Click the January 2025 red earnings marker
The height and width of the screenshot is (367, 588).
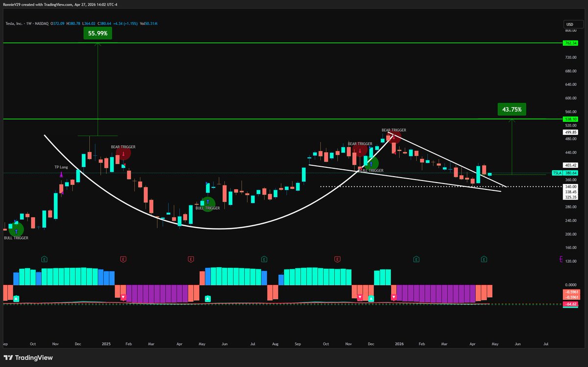[123, 258]
